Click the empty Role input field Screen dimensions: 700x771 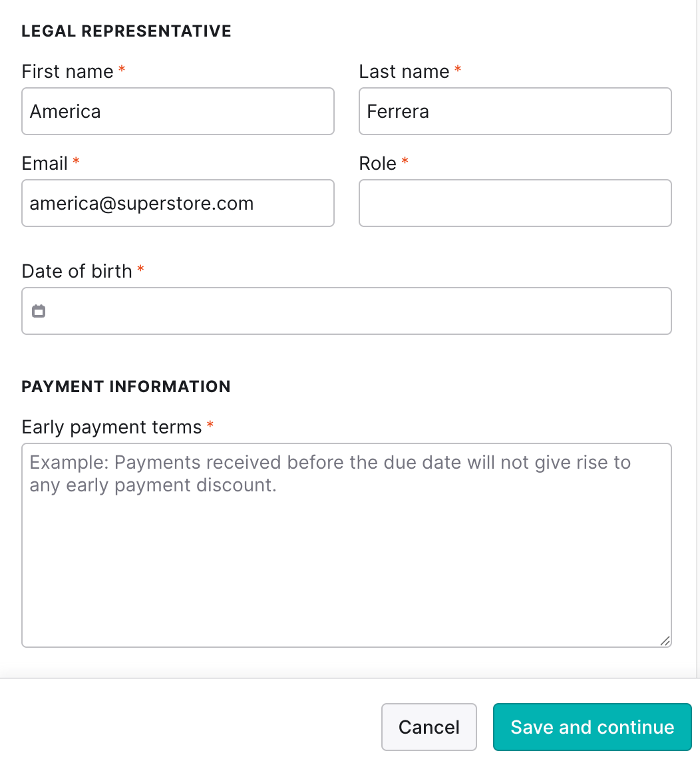tap(515, 203)
